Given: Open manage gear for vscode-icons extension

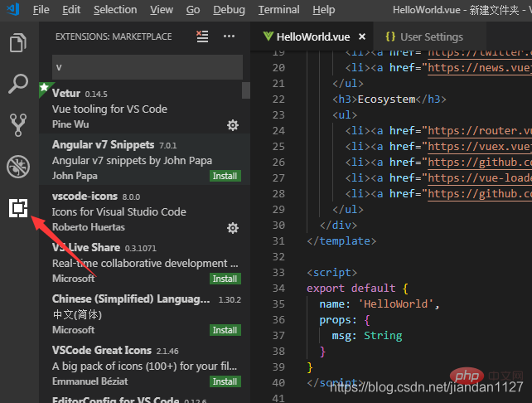Looking at the screenshot, I should (x=233, y=228).
